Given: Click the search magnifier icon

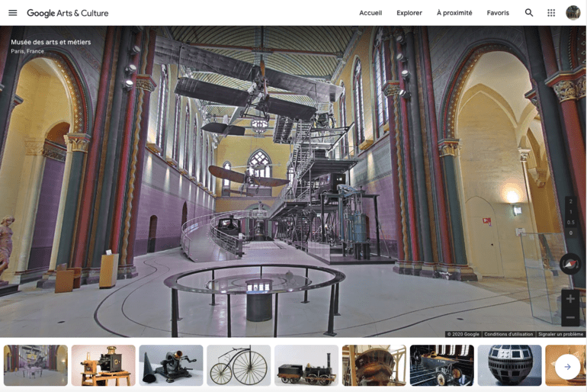Looking at the screenshot, I should (529, 13).
